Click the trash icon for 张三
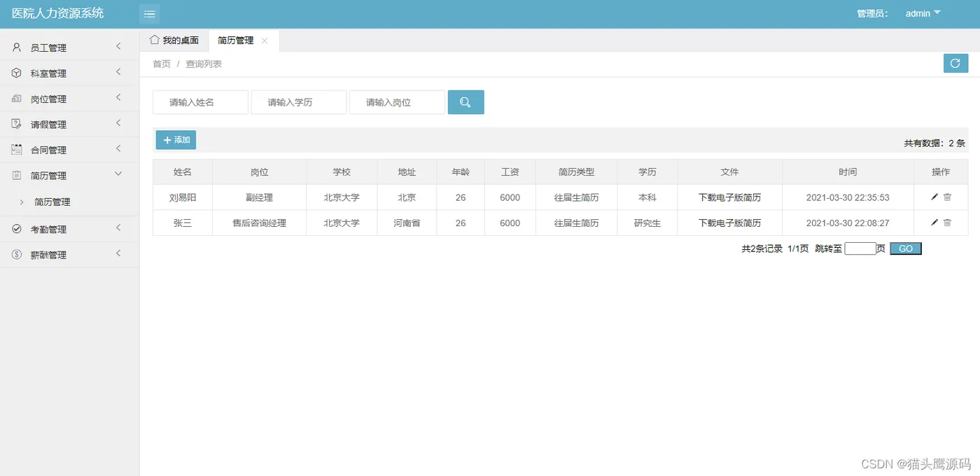980x476 pixels. [947, 223]
